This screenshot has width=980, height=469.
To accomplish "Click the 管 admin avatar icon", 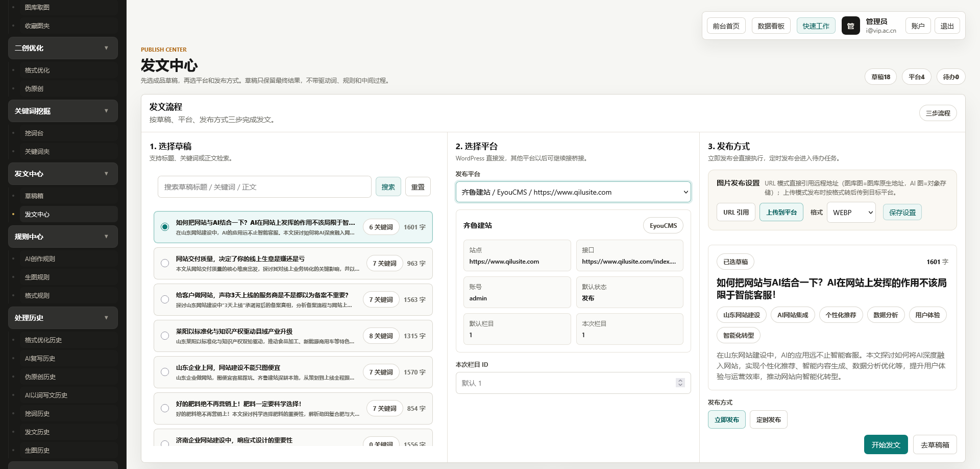I will [850, 26].
